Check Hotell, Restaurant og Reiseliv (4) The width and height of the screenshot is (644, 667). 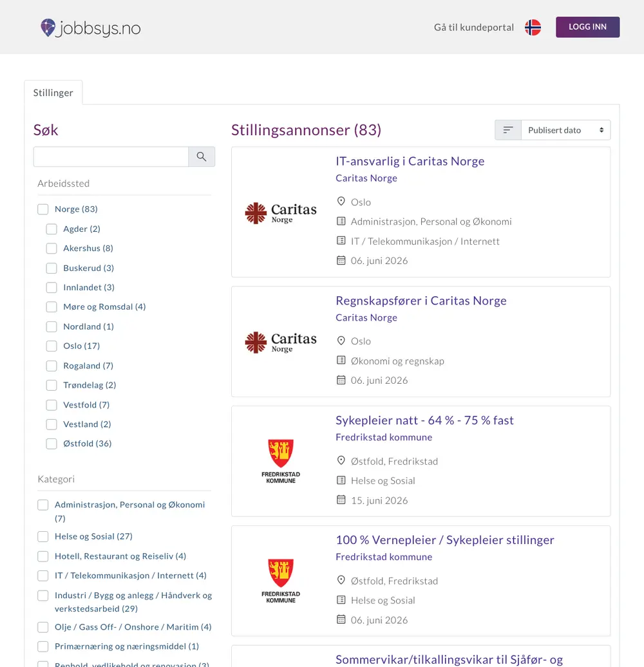[43, 556]
